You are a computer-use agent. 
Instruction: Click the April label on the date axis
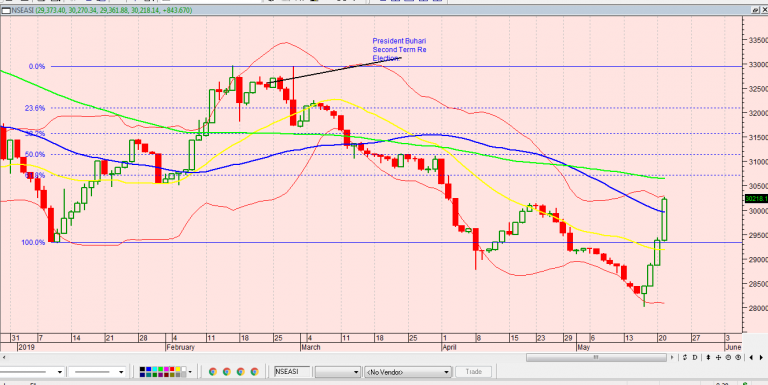(450, 347)
